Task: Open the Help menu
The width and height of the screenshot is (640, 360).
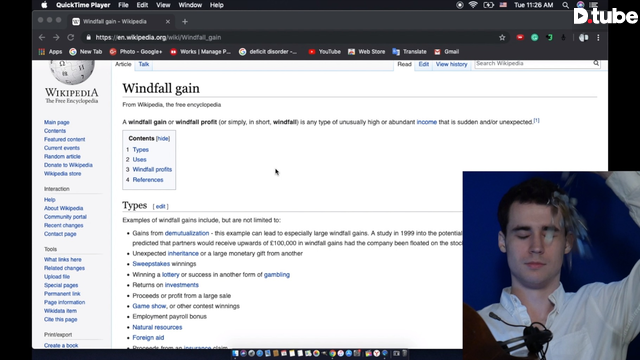Action: 217,5
